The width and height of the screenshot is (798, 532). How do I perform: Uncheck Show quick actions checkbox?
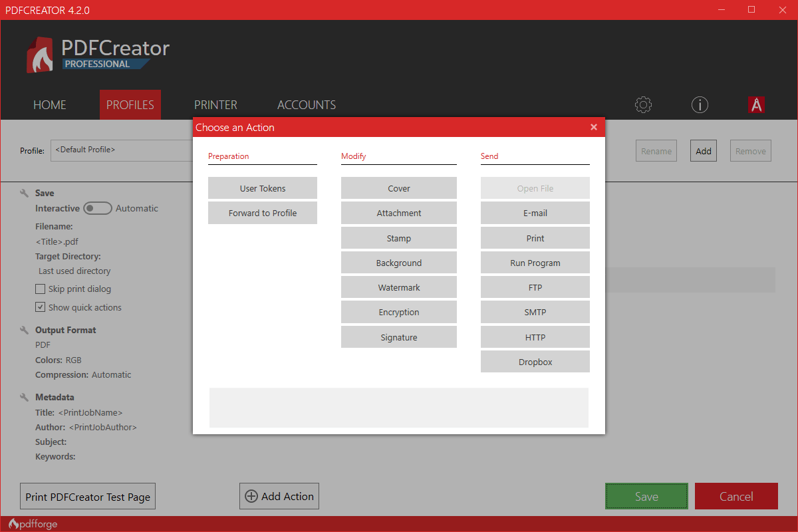click(x=41, y=307)
